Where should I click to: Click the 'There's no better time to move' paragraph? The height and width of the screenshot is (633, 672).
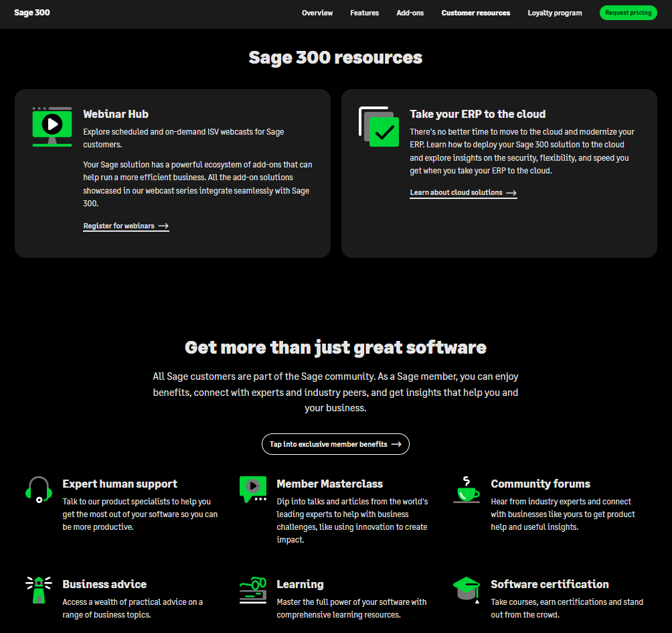(x=522, y=151)
